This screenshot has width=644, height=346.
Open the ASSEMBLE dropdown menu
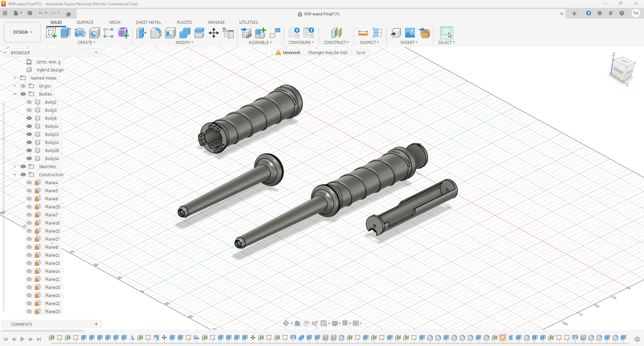pos(260,43)
